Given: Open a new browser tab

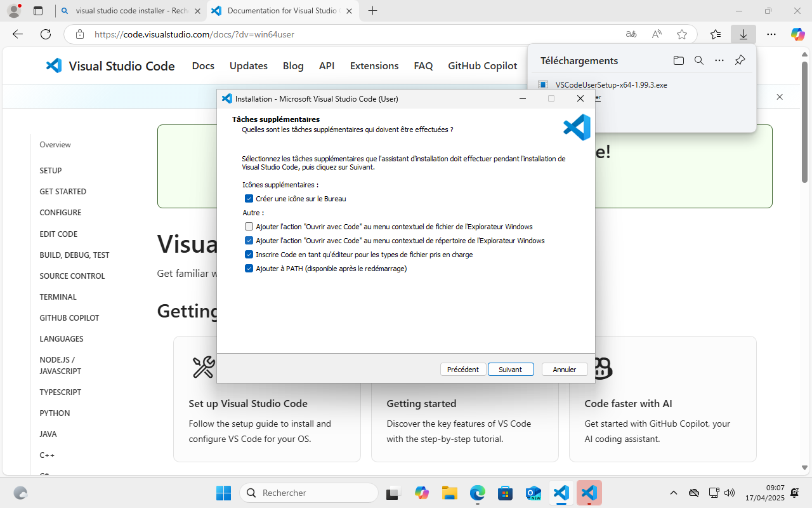Looking at the screenshot, I should [x=372, y=11].
